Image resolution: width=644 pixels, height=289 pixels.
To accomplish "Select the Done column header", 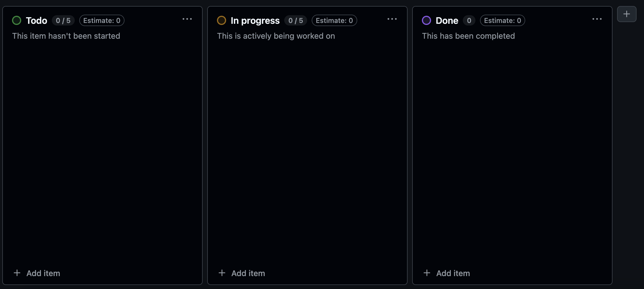I will pos(447,20).
